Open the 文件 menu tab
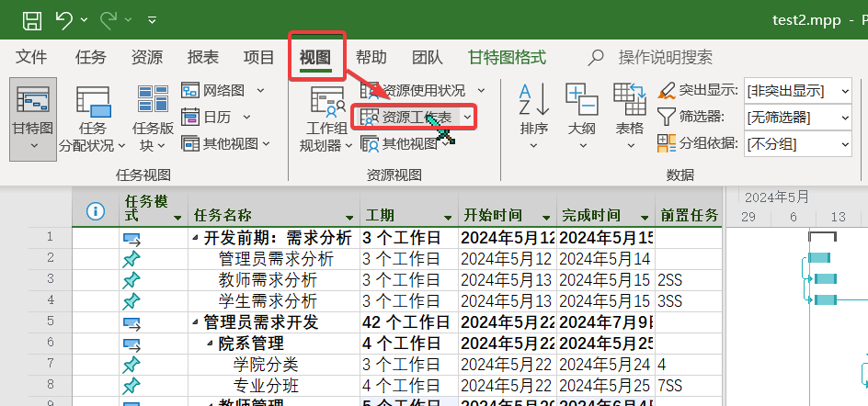 (x=31, y=57)
